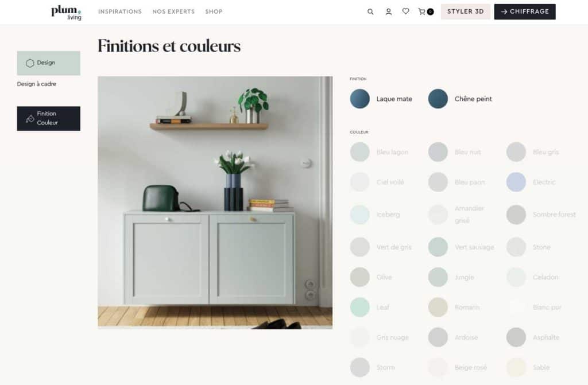Launch the Styler 3D button
Image resolution: width=588 pixels, height=385 pixels.
pos(465,11)
